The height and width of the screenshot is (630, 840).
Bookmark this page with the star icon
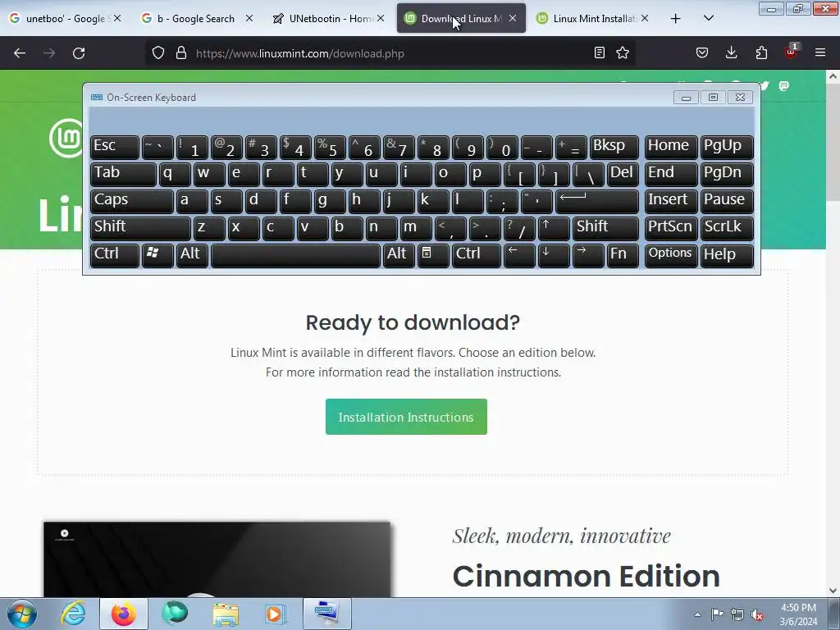tap(623, 52)
